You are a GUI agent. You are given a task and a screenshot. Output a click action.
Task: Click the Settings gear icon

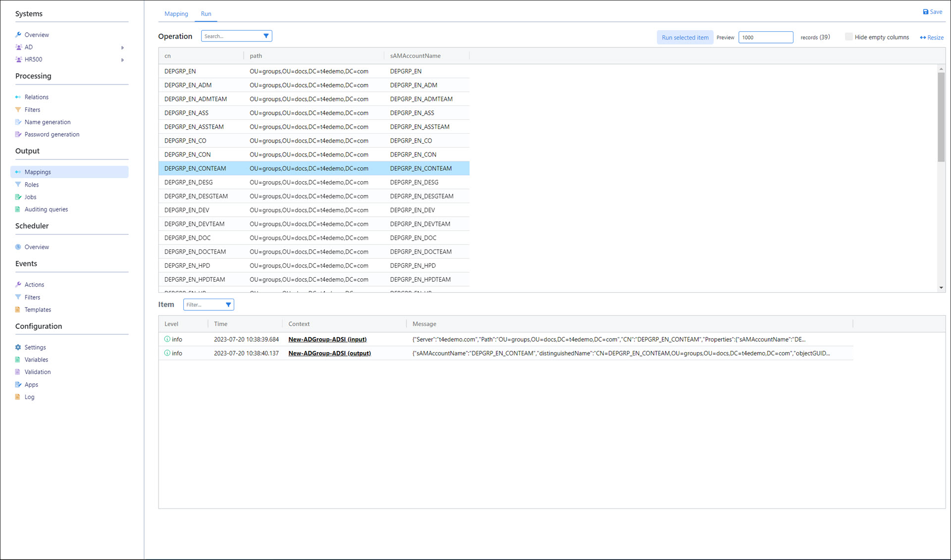click(18, 347)
